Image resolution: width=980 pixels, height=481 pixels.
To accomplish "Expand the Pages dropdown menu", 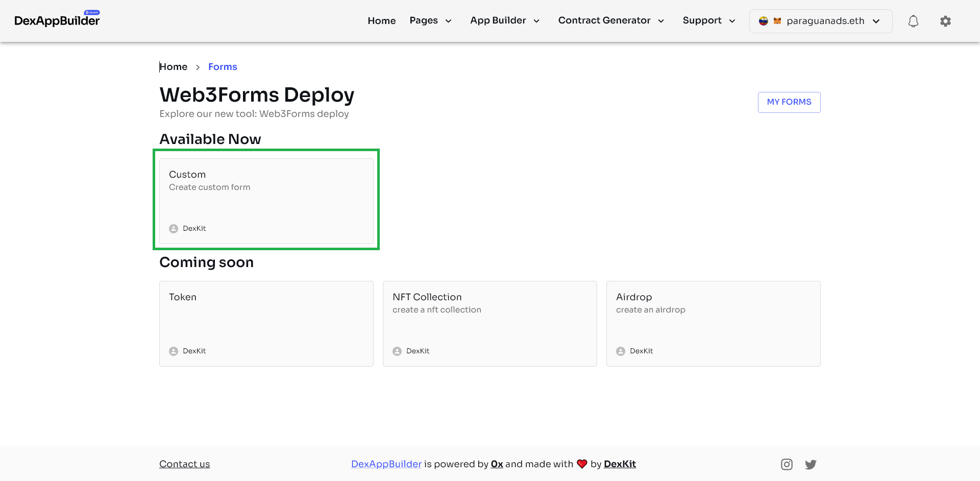I will [x=430, y=20].
